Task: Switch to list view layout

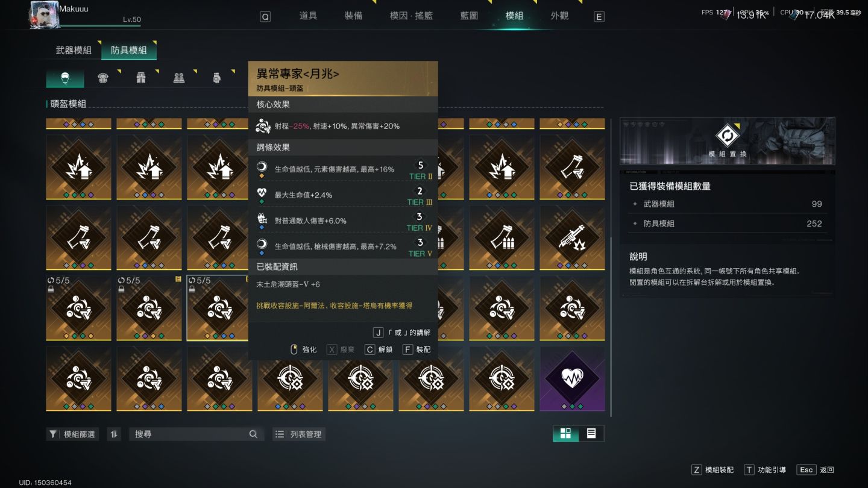Action: pos(591,434)
